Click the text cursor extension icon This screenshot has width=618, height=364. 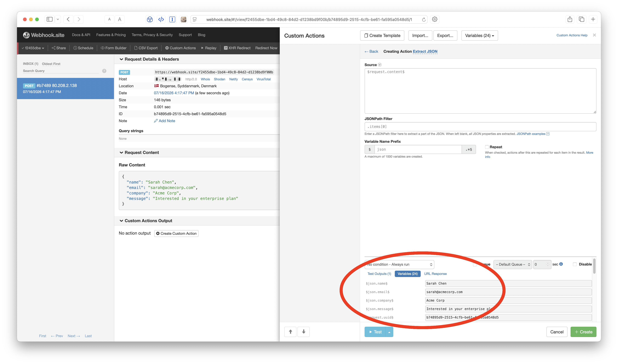pyautogui.click(x=172, y=19)
